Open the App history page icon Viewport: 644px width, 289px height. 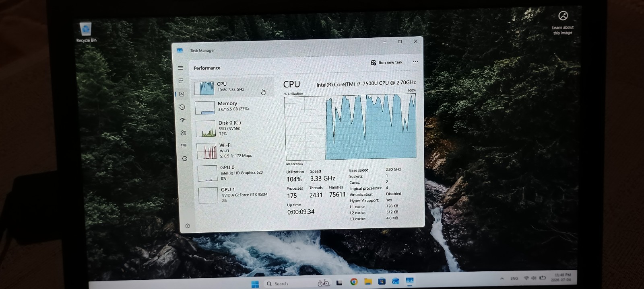(182, 107)
